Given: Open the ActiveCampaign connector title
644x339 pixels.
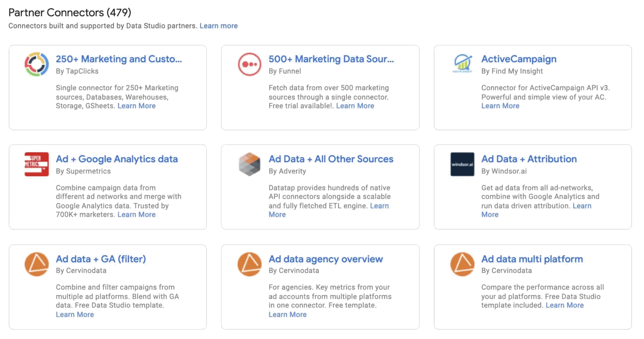Looking at the screenshot, I should pyautogui.click(x=519, y=59).
